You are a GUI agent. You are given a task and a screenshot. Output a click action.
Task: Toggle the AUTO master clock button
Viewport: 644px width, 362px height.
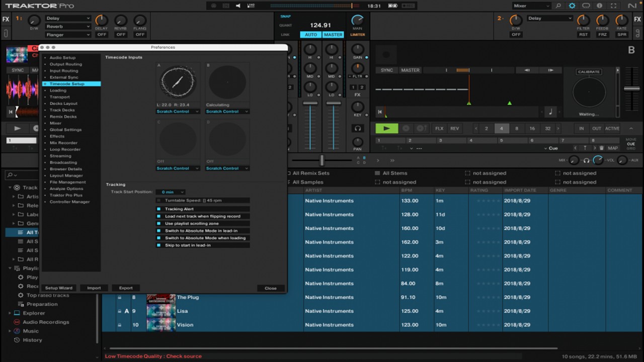pos(311,35)
